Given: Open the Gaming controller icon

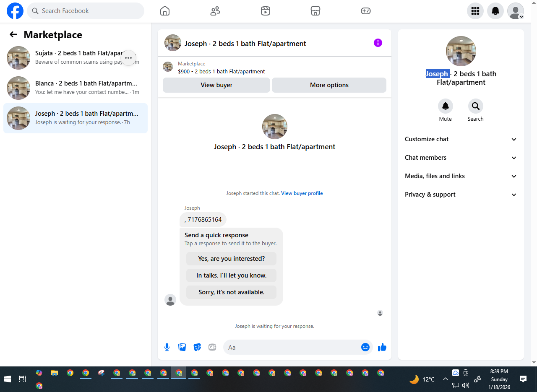Looking at the screenshot, I should point(366,11).
